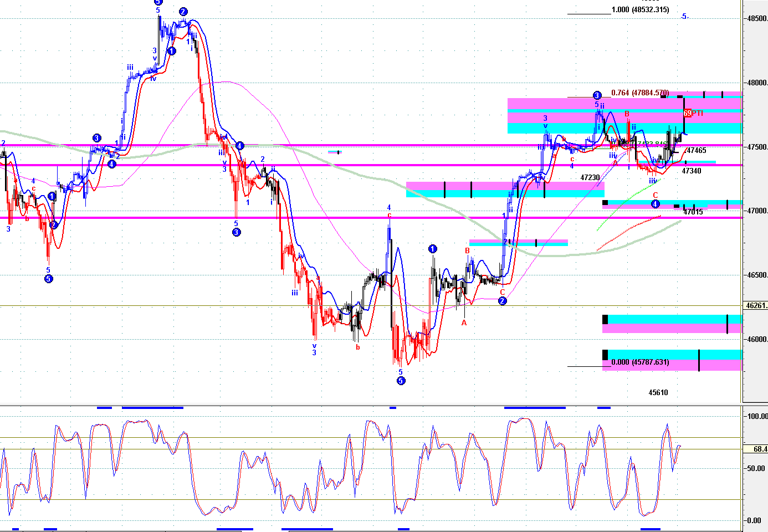Image resolution: width=768 pixels, height=532 pixels.
Task: Select circled wave 4 marker above the 47015 label
Action: [656, 204]
